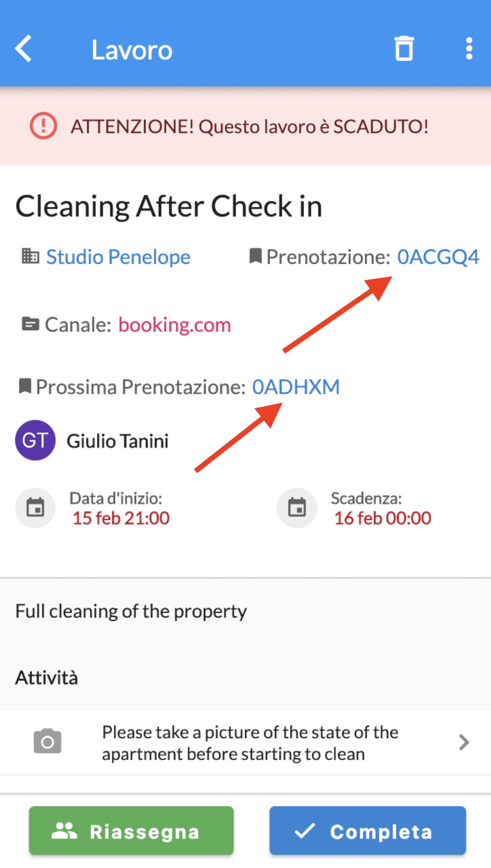Open next reservation 0ADHXM

pyautogui.click(x=296, y=387)
